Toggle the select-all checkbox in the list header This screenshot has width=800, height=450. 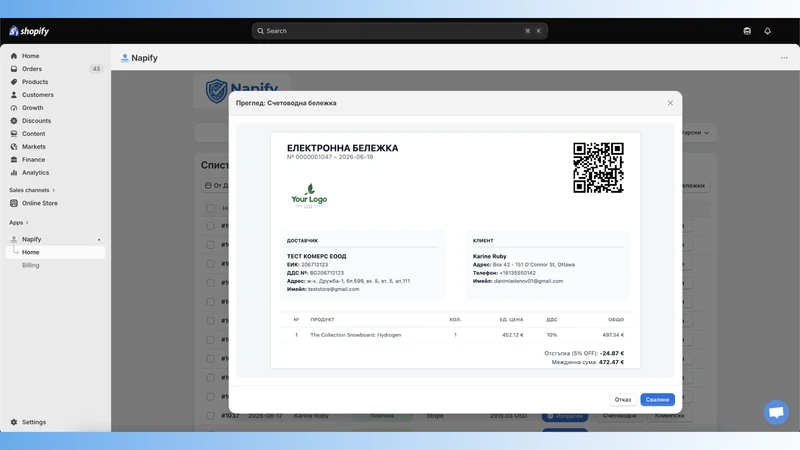pyautogui.click(x=210, y=208)
